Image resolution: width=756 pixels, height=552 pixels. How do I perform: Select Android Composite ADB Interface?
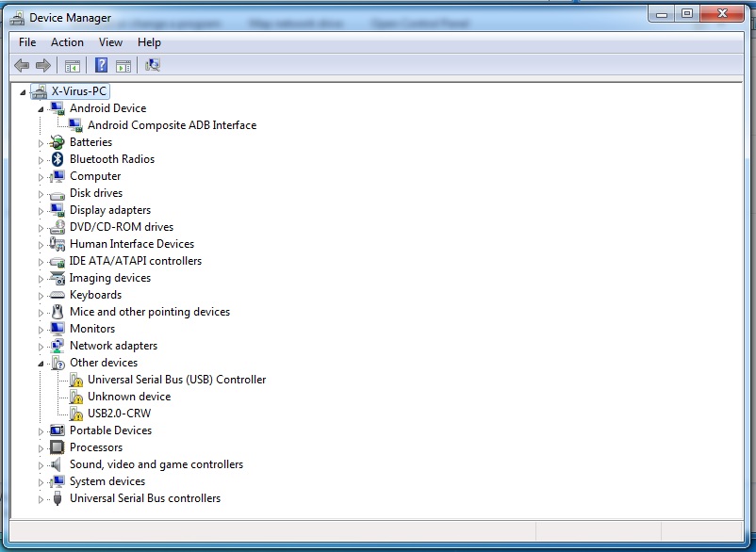(172, 125)
